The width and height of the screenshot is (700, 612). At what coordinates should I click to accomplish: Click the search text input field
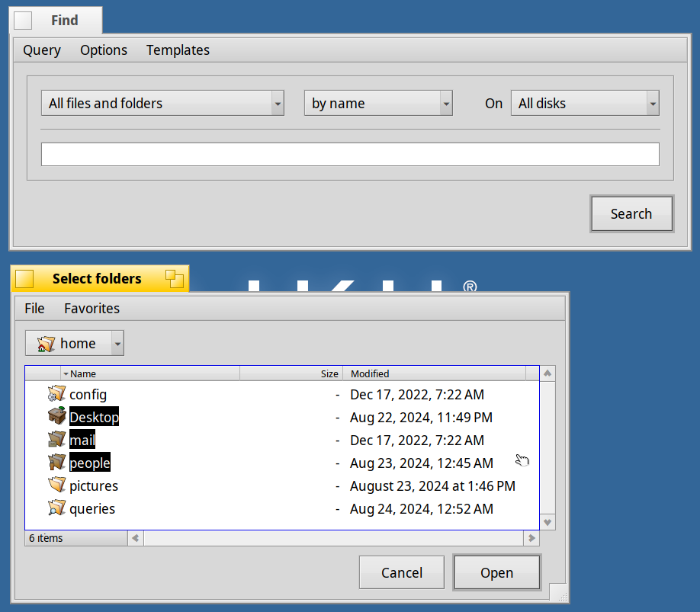[351, 155]
